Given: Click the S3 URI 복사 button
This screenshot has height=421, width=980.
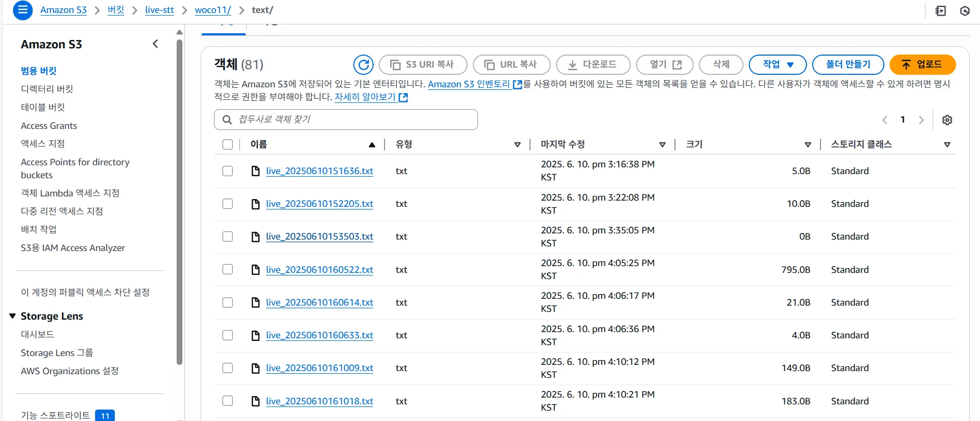Looking at the screenshot, I should tap(423, 64).
